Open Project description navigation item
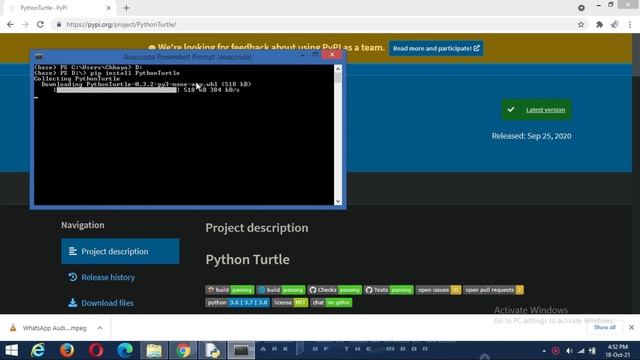 tap(120, 251)
